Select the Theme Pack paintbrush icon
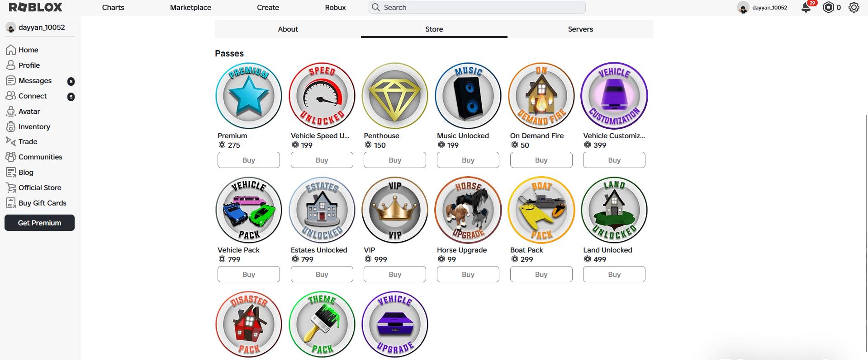The image size is (868, 360). [322, 324]
